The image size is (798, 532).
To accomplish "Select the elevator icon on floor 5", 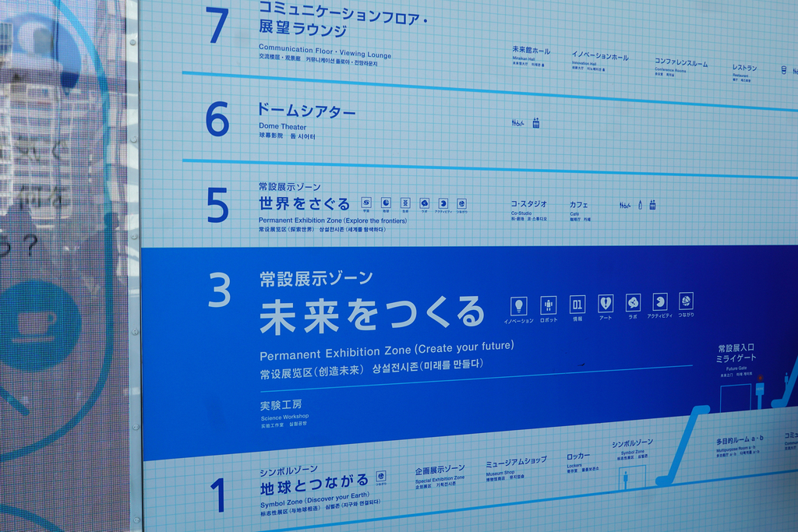I will [x=652, y=205].
